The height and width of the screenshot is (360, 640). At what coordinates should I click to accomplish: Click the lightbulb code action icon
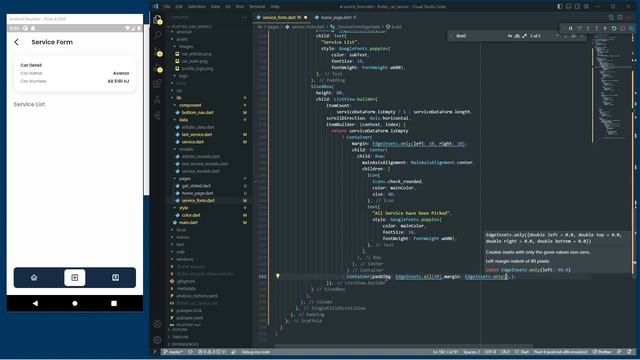[x=278, y=276]
